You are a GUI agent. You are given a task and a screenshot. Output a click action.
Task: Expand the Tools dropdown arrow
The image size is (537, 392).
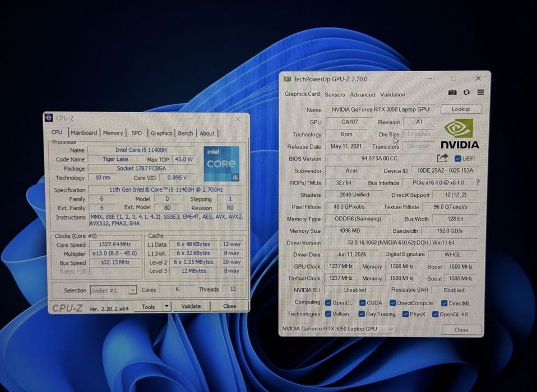coord(166,306)
